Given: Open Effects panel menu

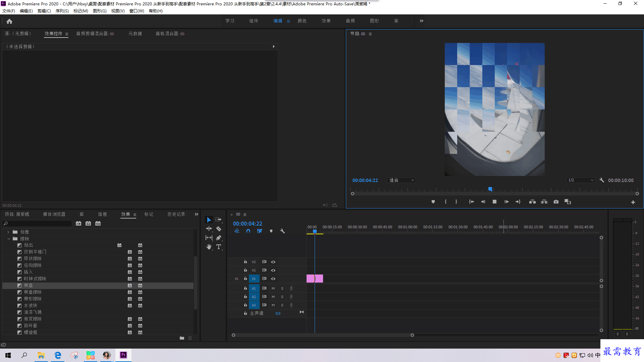Looking at the screenshot, I should tap(135, 215).
